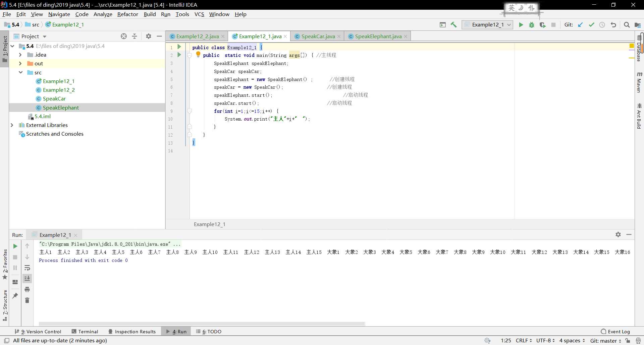This screenshot has height=345, width=644.
Task: Expand External Libraries node
Action: click(x=12, y=125)
